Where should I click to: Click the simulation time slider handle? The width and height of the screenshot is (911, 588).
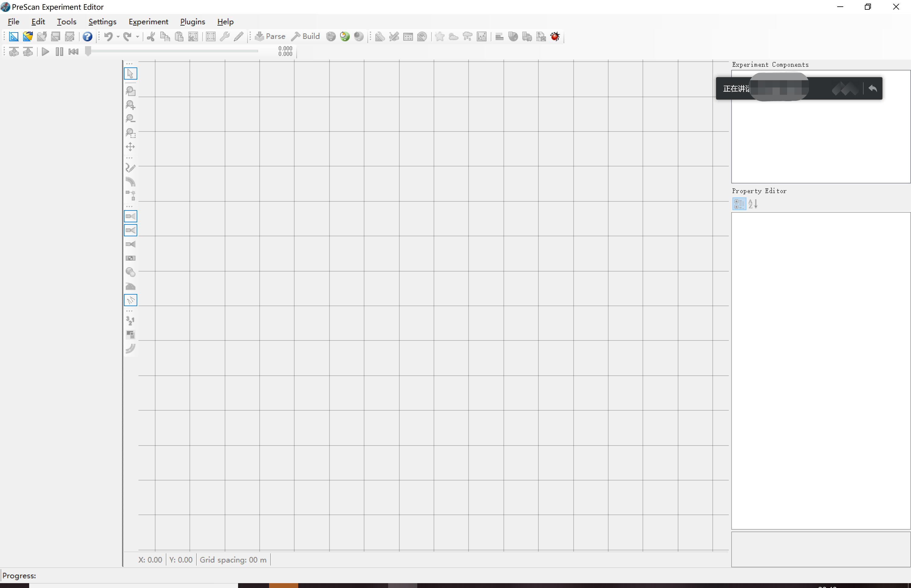click(x=88, y=51)
